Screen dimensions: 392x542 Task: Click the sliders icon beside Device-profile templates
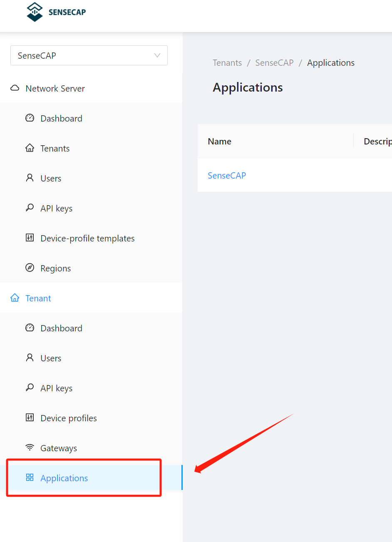click(30, 238)
